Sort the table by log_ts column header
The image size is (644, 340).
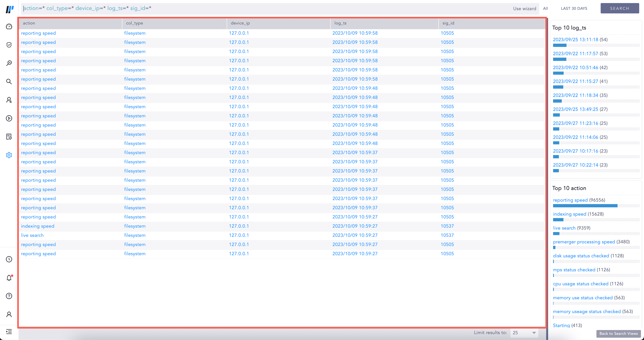(339, 23)
